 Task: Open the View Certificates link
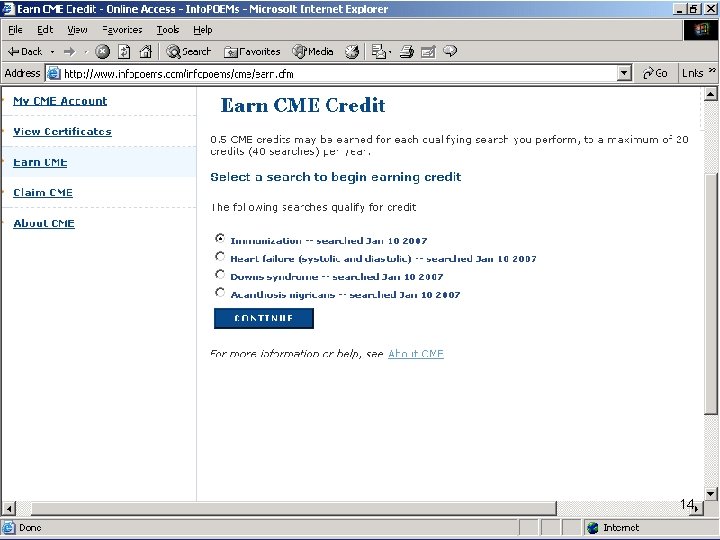click(x=62, y=132)
